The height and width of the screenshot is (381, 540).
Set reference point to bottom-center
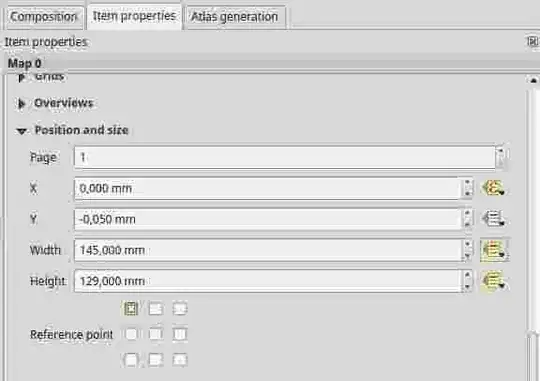[x=156, y=360]
